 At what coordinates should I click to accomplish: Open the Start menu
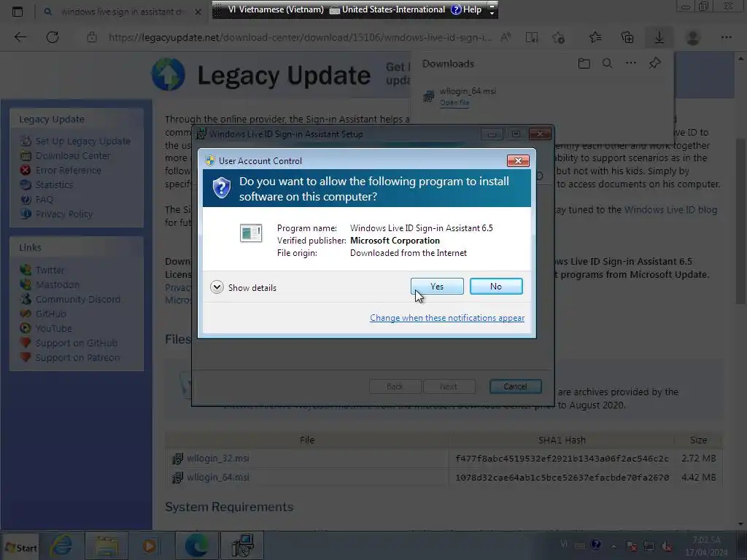(20, 547)
